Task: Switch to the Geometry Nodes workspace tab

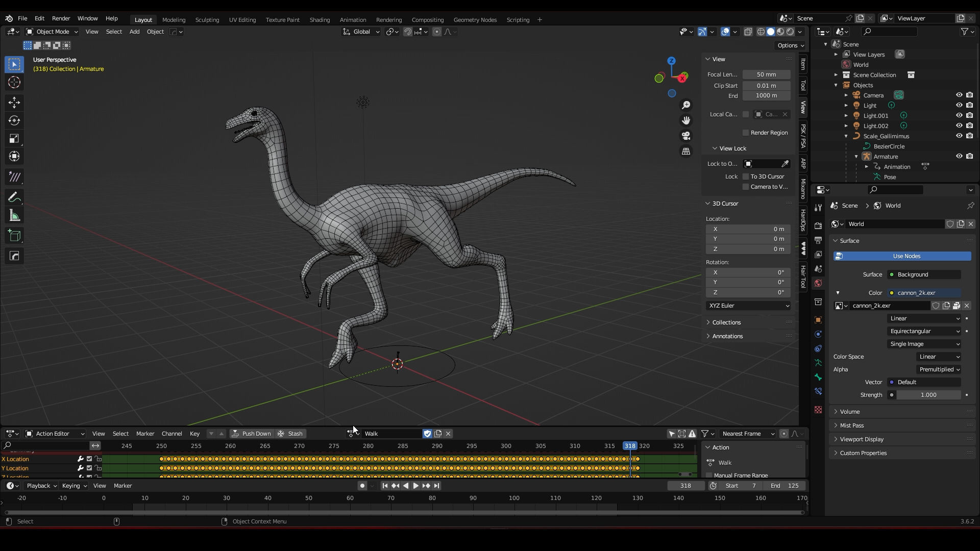Action: tap(475, 20)
